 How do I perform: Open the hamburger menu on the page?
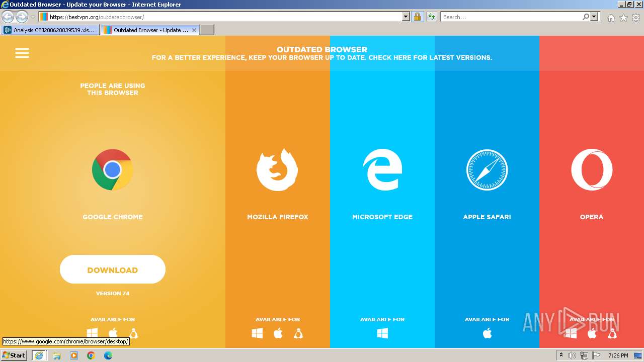22,53
